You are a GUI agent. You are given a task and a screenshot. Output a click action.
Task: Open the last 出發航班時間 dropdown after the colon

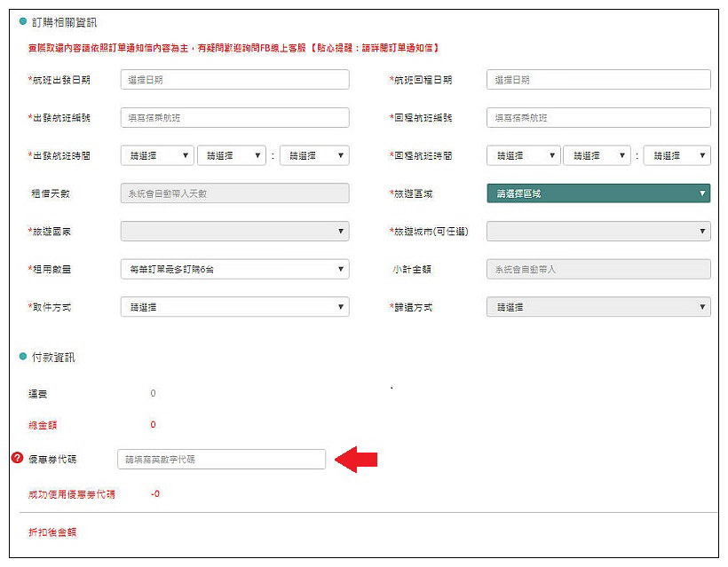(x=313, y=155)
